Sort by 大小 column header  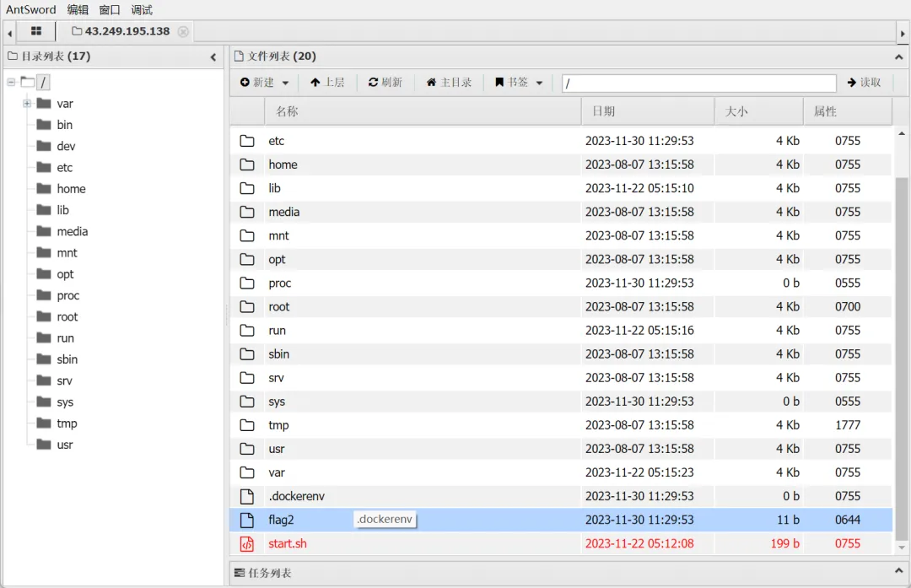(x=759, y=111)
